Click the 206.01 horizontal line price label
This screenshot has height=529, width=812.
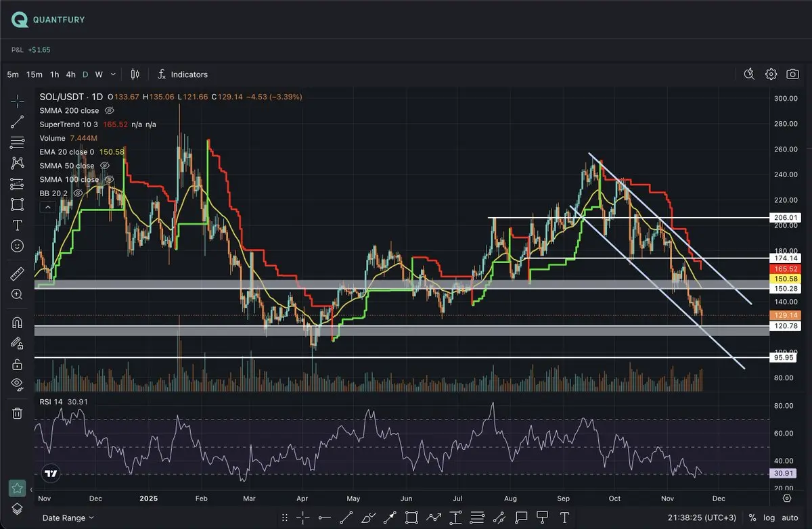click(786, 218)
